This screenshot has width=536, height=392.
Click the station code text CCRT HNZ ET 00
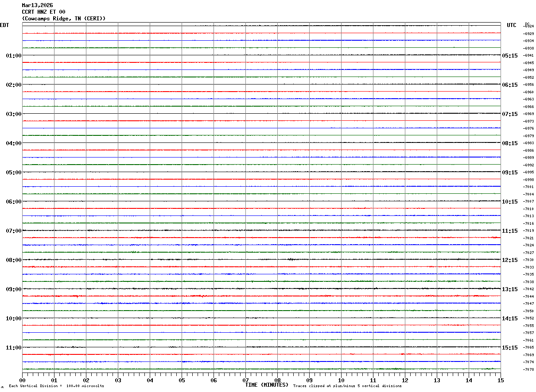coord(43,12)
